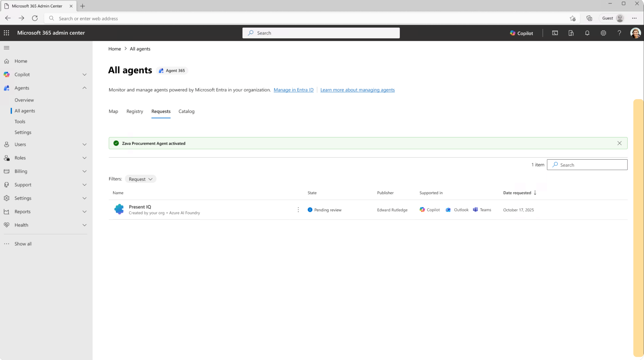This screenshot has width=644, height=360.
Task: Click the Pending review info icon
Action: point(310,210)
